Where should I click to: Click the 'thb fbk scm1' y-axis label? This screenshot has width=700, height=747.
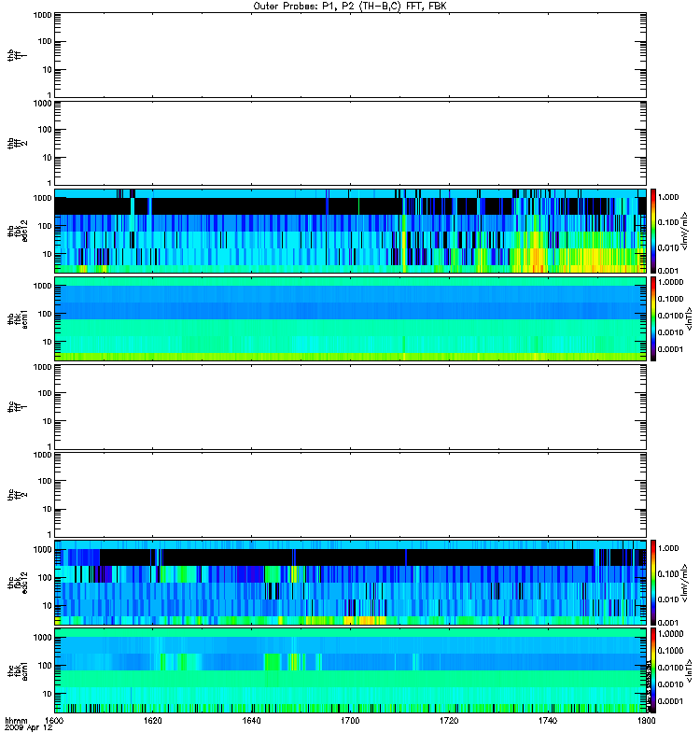[18, 319]
